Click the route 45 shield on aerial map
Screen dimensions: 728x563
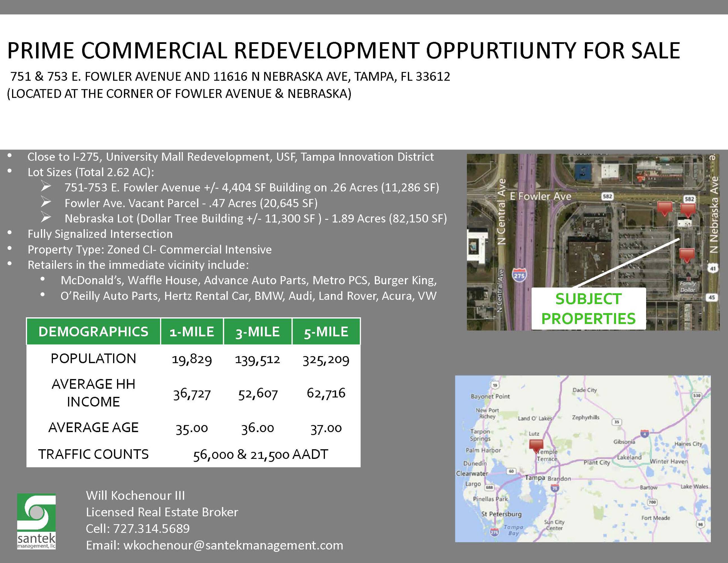pyautogui.click(x=712, y=297)
